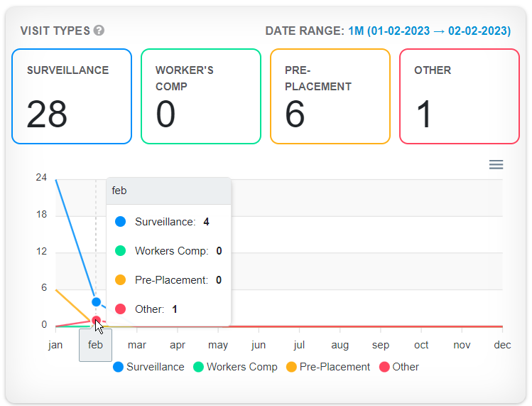Image resolution: width=532 pixels, height=406 pixels.
Task: Click the red Other data point for feb
Action: (96, 321)
